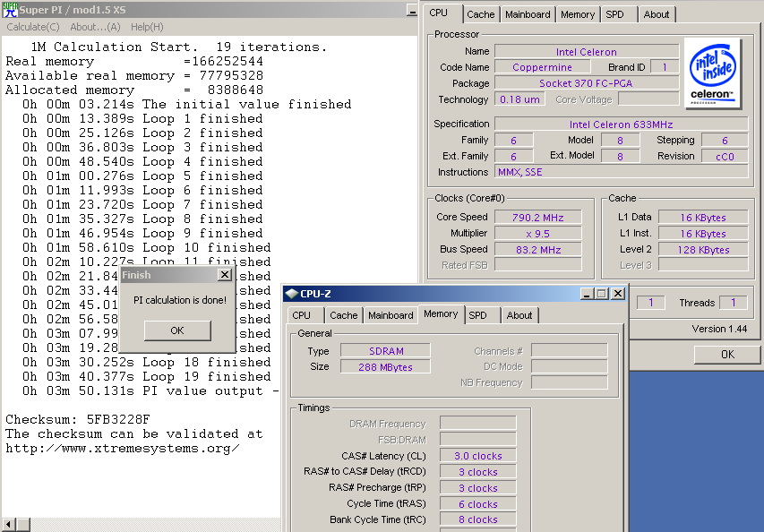Screen dimensions: 764x532
Task: Open the Calculate(C) menu in Super PI
Action: click(33, 27)
